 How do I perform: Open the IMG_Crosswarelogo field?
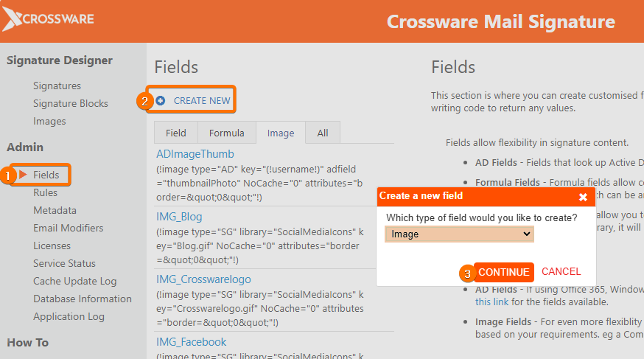pyautogui.click(x=203, y=279)
